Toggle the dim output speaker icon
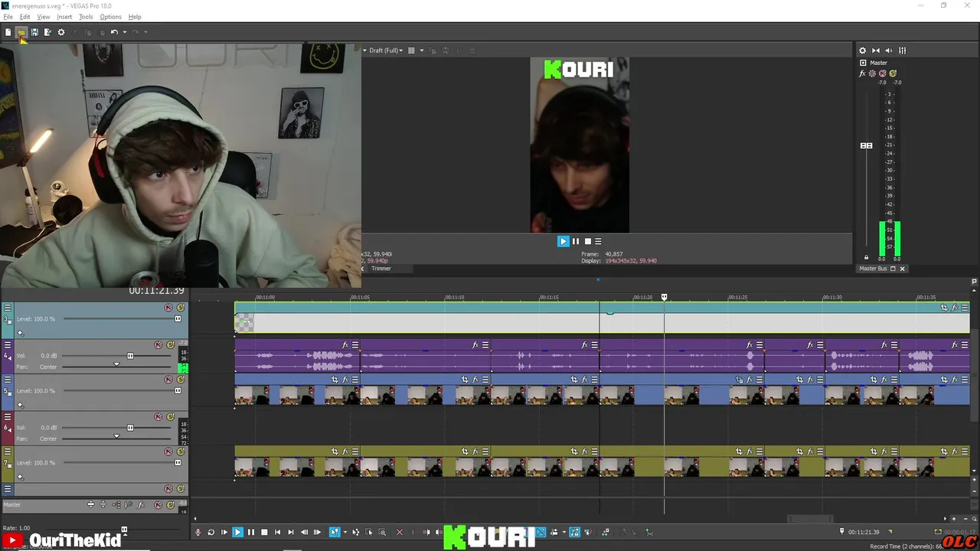This screenshot has height=551, width=980. 889,51
